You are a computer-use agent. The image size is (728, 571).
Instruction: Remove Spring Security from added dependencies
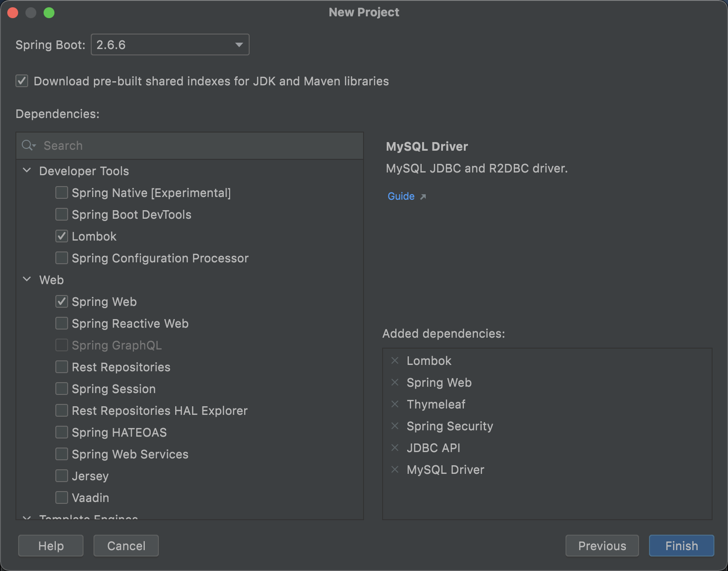click(395, 426)
